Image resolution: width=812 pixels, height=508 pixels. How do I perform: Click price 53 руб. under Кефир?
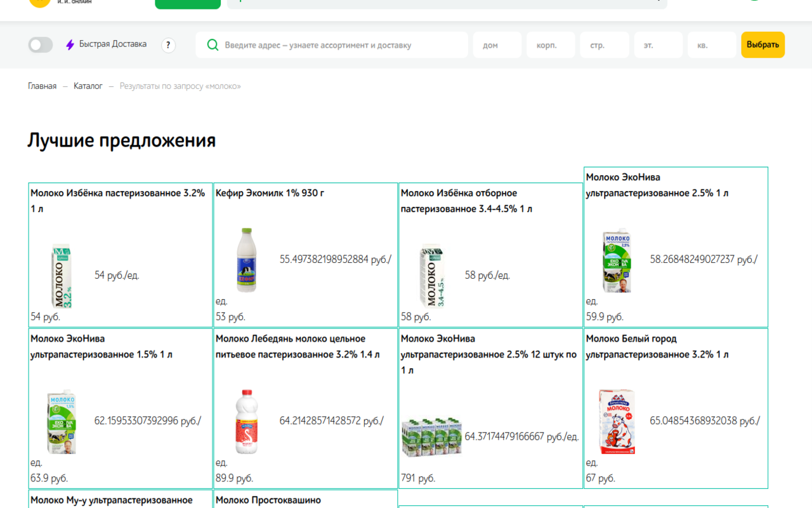click(230, 317)
